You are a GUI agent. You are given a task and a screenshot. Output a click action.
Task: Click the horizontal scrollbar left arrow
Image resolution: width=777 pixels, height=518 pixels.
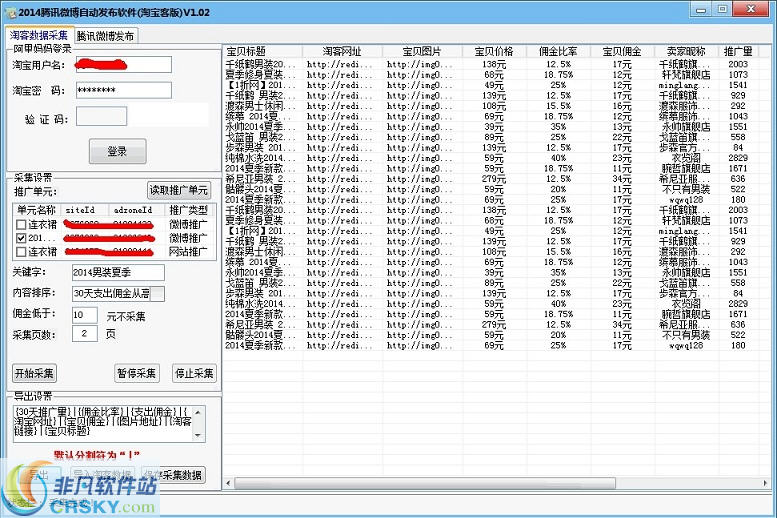click(x=228, y=483)
